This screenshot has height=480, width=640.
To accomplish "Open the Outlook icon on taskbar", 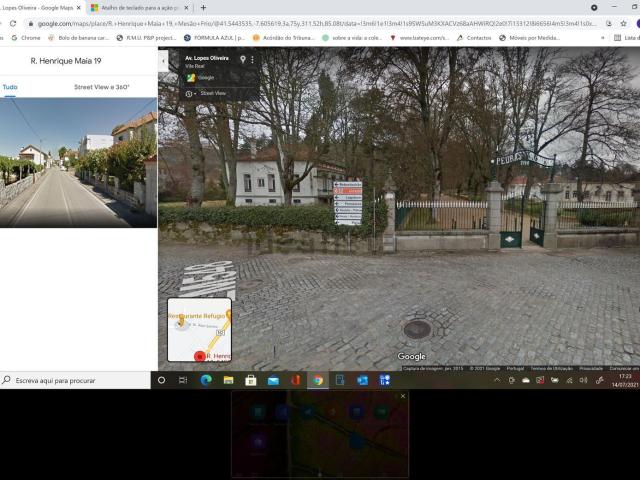I will pyautogui.click(x=362, y=380).
